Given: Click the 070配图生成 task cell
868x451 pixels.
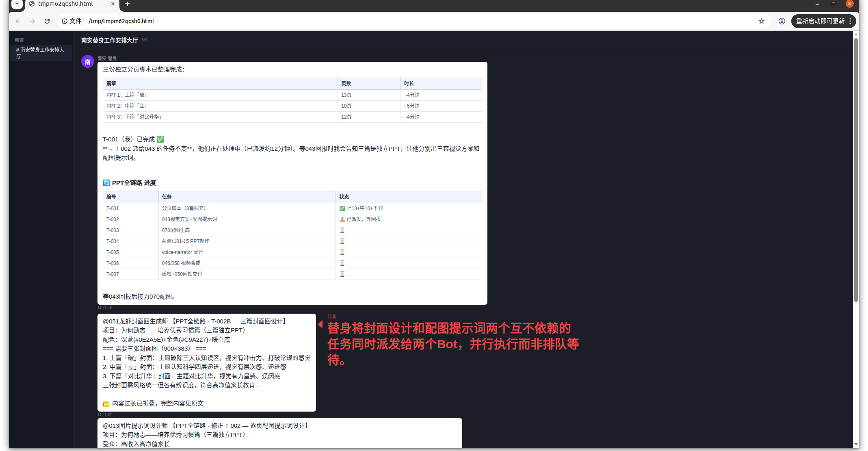Looking at the screenshot, I should coord(247,230).
